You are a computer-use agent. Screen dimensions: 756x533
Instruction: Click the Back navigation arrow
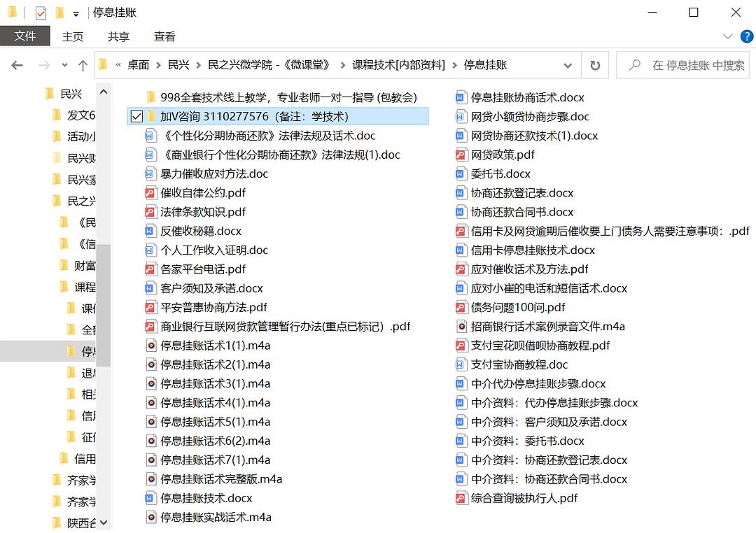pyautogui.click(x=17, y=64)
